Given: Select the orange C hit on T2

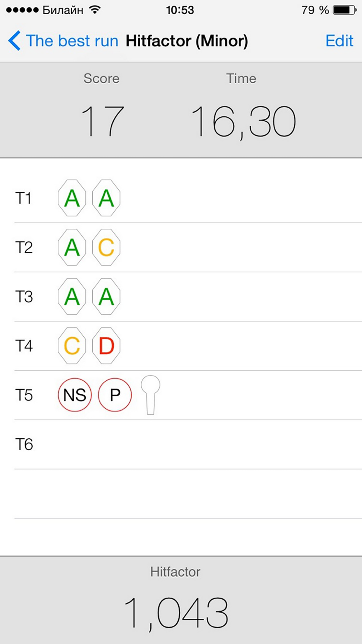Looking at the screenshot, I should [x=106, y=247].
